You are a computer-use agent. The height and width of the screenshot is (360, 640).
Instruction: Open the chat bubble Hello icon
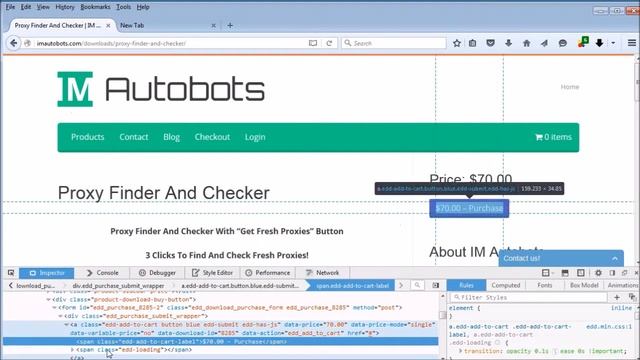(x=562, y=43)
